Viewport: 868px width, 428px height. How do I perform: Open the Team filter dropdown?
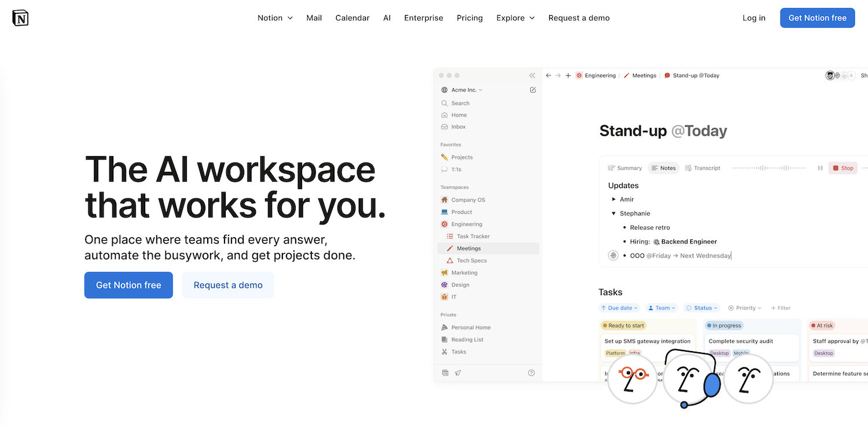(662, 308)
